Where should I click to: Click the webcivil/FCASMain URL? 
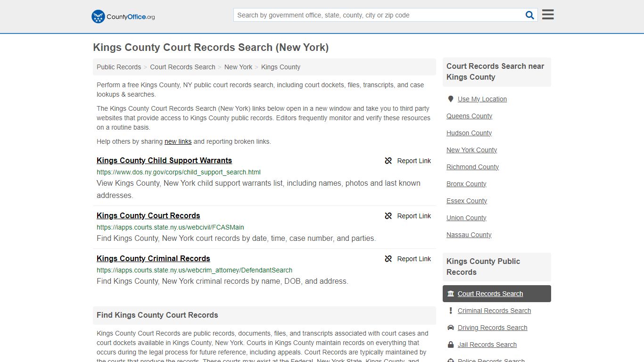[170, 227]
